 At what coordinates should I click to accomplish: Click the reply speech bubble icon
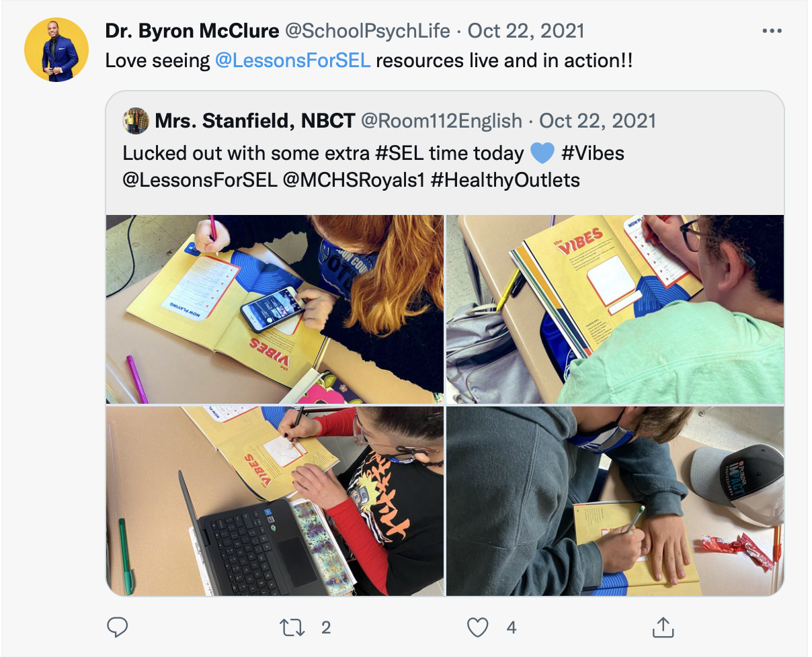(118, 627)
